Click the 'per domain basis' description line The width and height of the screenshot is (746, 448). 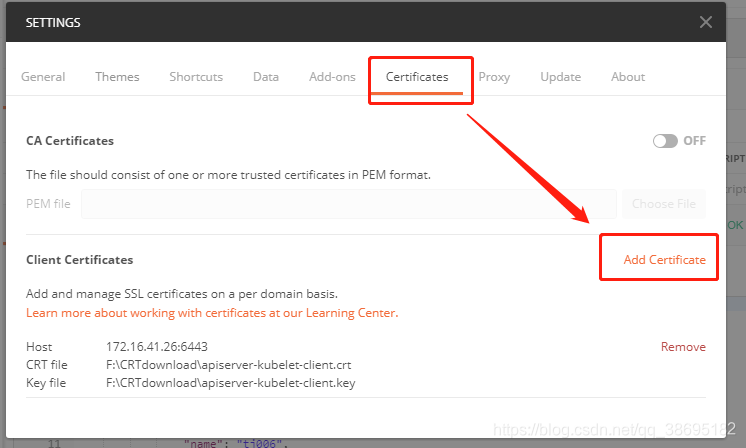pyautogui.click(x=182, y=294)
